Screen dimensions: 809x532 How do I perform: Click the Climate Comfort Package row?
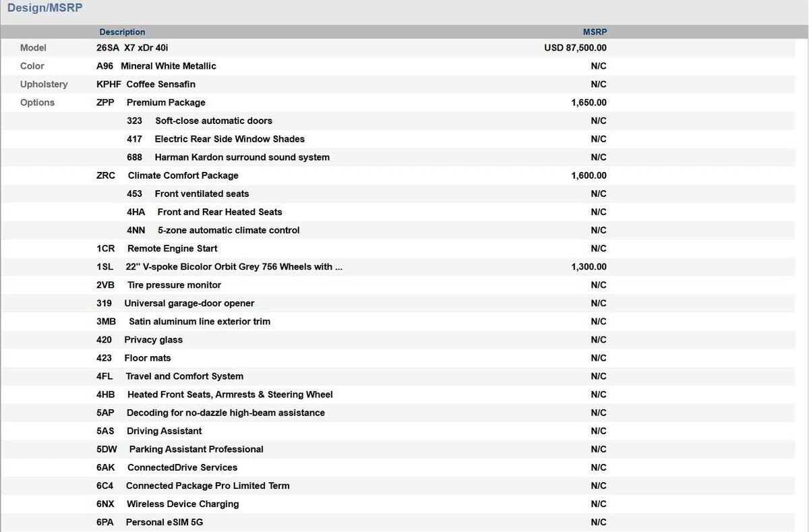click(x=183, y=175)
